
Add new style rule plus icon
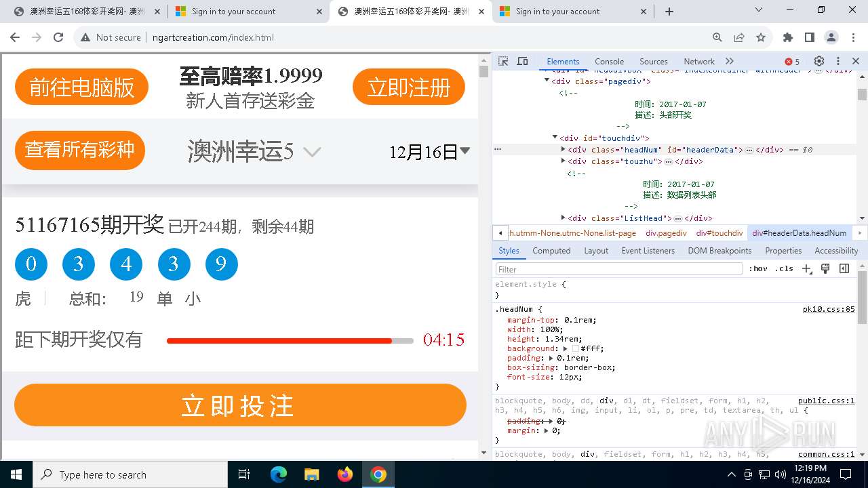[807, 269]
